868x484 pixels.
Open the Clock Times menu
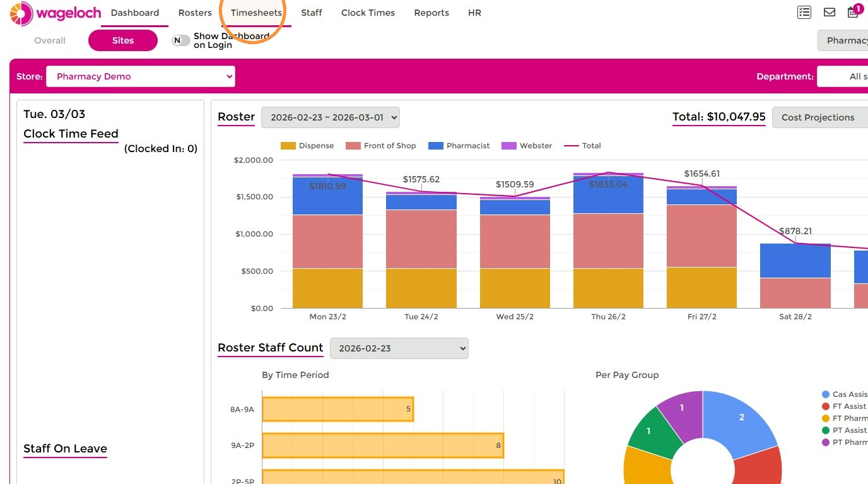click(x=368, y=13)
